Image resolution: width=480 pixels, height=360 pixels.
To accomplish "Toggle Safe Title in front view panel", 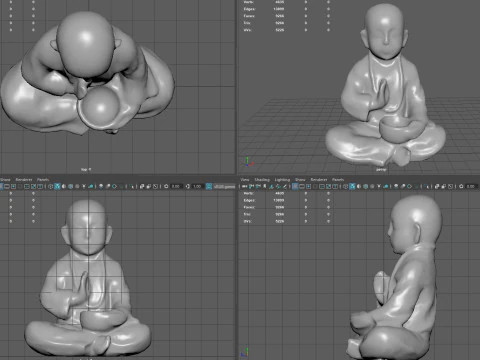I will 40,186.
